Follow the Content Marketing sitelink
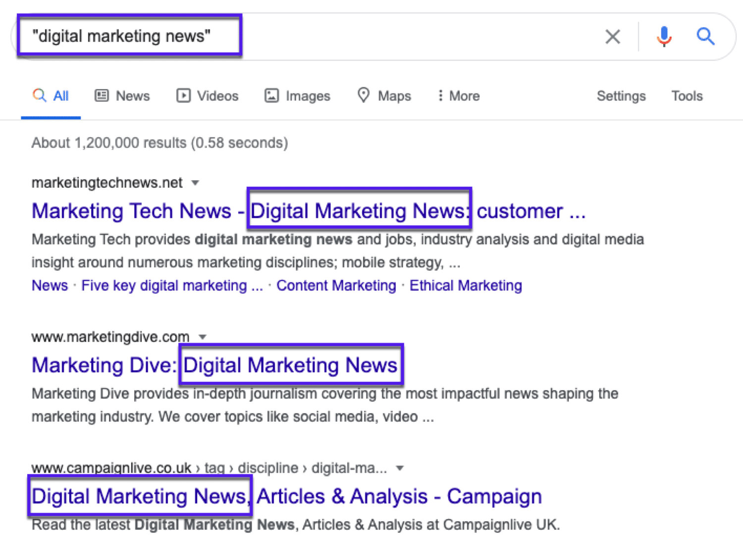This screenshot has height=560, width=743. [336, 286]
